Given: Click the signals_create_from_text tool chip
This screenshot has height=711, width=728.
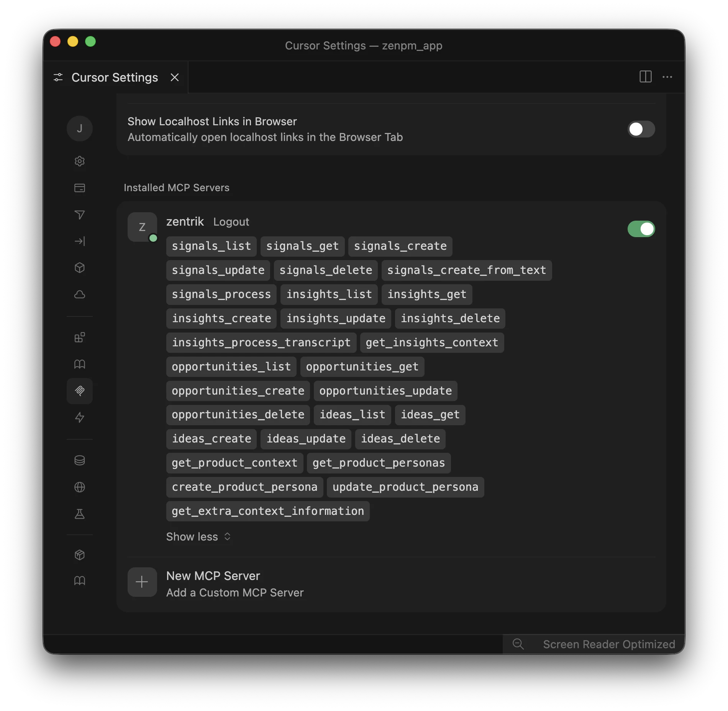Looking at the screenshot, I should 467,270.
